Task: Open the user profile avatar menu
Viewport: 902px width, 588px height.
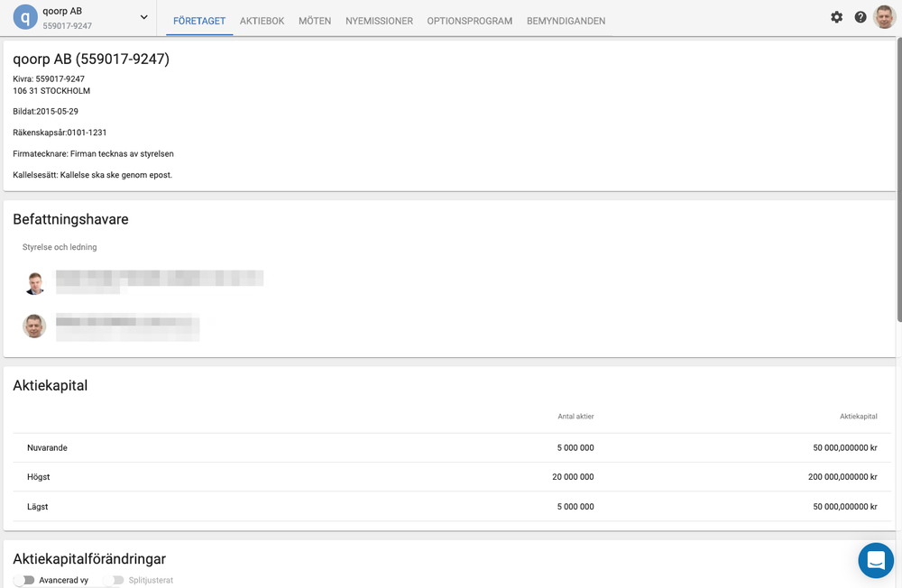Action: click(x=884, y=17)
